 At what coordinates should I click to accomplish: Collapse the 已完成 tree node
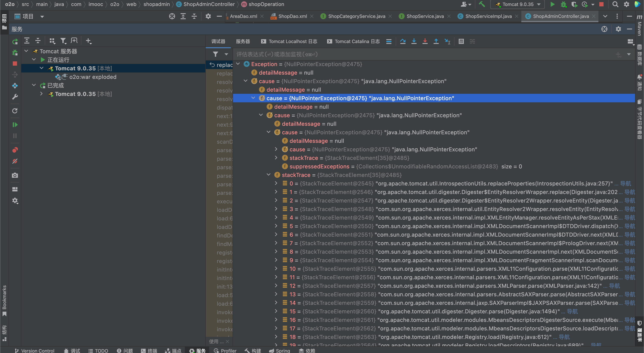tap(34, 85)
